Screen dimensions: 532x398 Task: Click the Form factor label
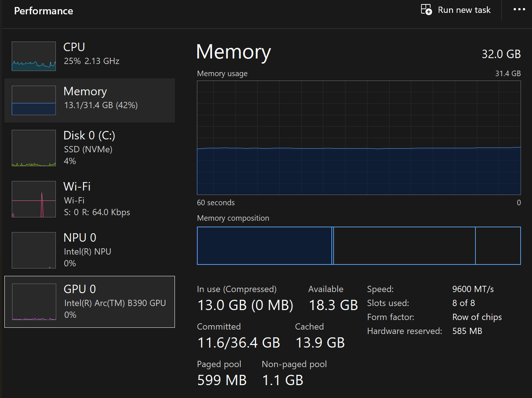391,317
